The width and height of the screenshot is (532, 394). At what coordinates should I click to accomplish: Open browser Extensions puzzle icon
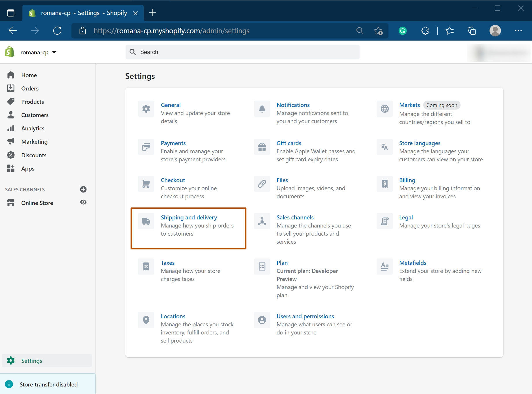pyautogui.click(x=425, y=31)
